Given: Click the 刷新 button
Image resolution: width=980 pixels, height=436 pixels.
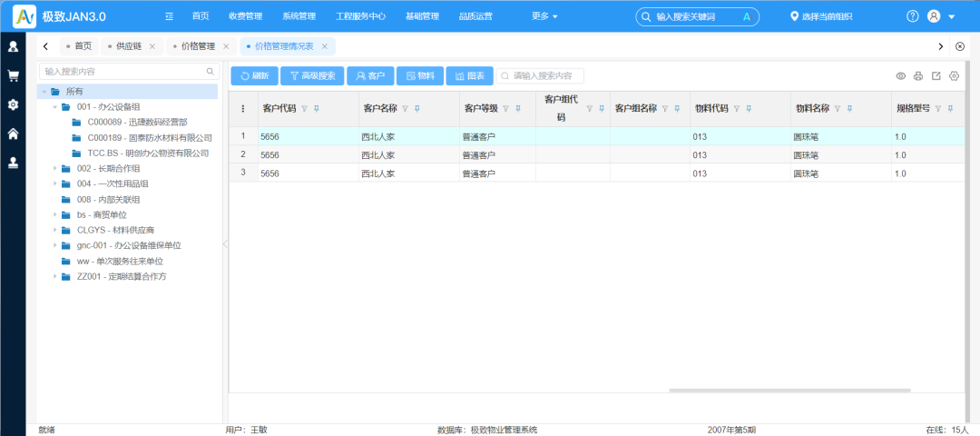Looking at the screenshot, I should click(x=254, y=76).
